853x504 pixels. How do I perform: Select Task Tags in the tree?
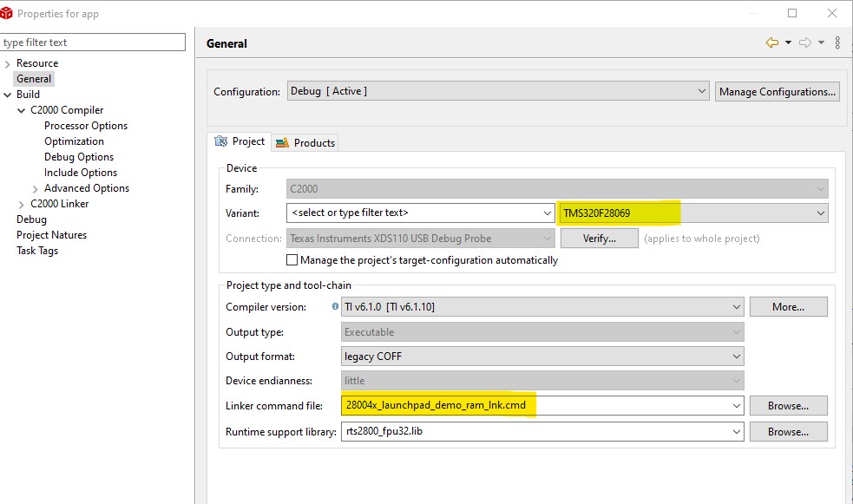pyautogui.click(x=37, y=251)
